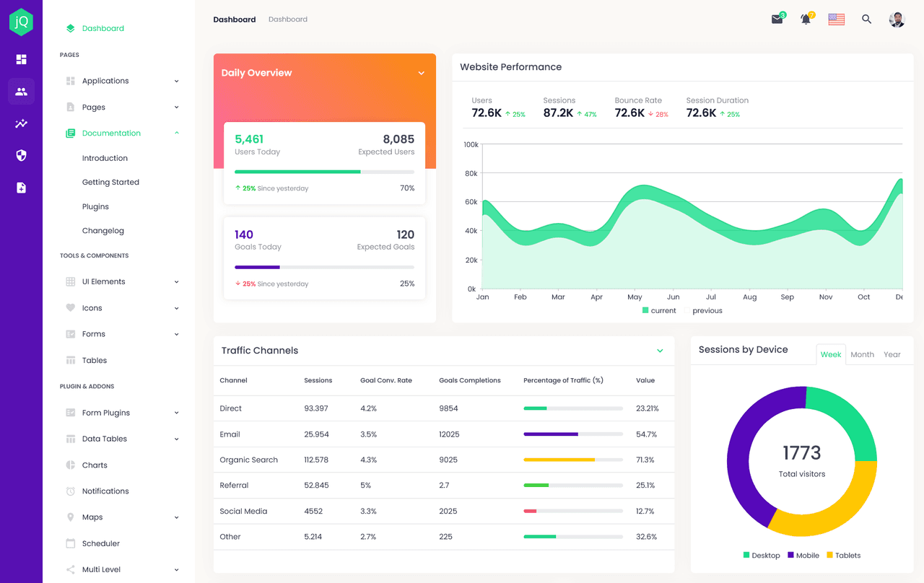Go to Dashboard in the sidebar

coord(103,29)
